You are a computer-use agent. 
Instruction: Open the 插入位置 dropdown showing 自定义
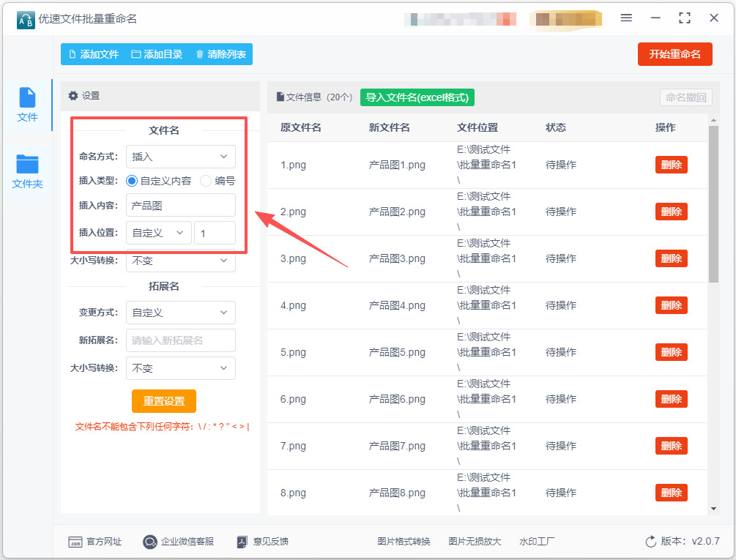[x=159, y=233]
